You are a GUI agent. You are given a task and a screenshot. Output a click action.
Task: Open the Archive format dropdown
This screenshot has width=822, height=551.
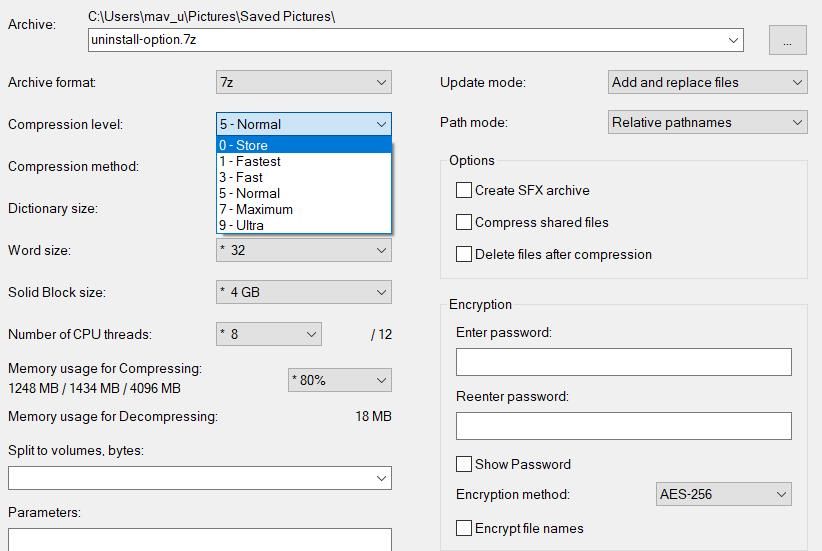(x=304, y=82)
